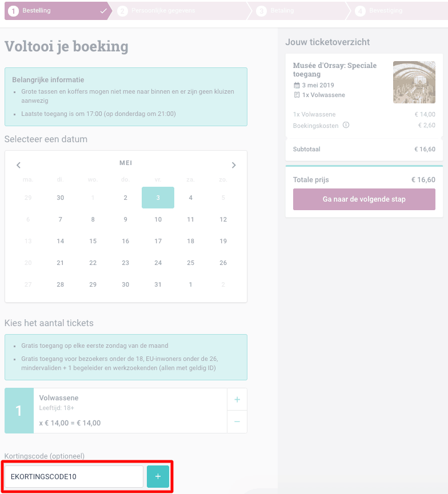Choose May 31 in the calendar
The height and width of the screenshot is (494, 448).
click(x=158, y=284)
